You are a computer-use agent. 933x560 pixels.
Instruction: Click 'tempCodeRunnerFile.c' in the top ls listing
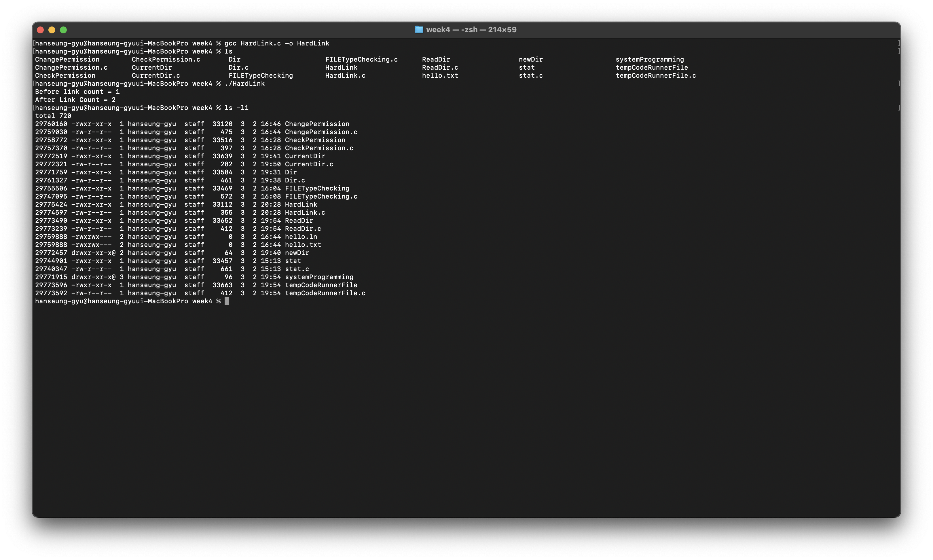(x=655, y=75)
